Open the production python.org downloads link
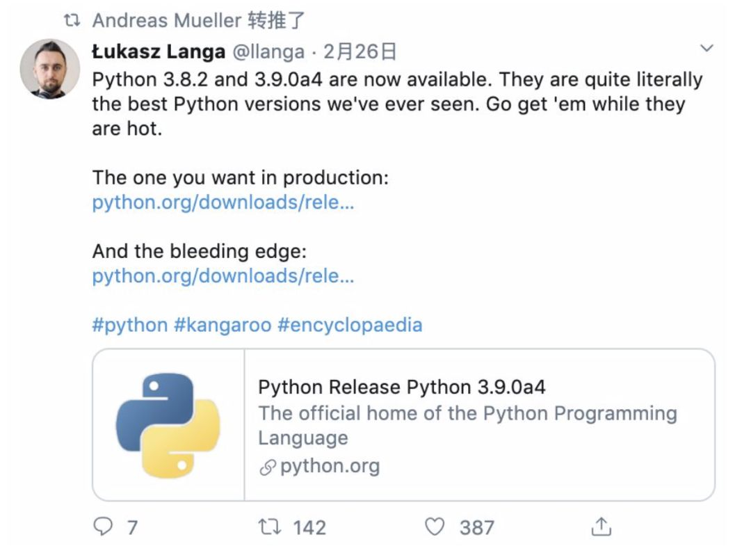The width and height of the screenshot is (751, 560). (223, 202)
